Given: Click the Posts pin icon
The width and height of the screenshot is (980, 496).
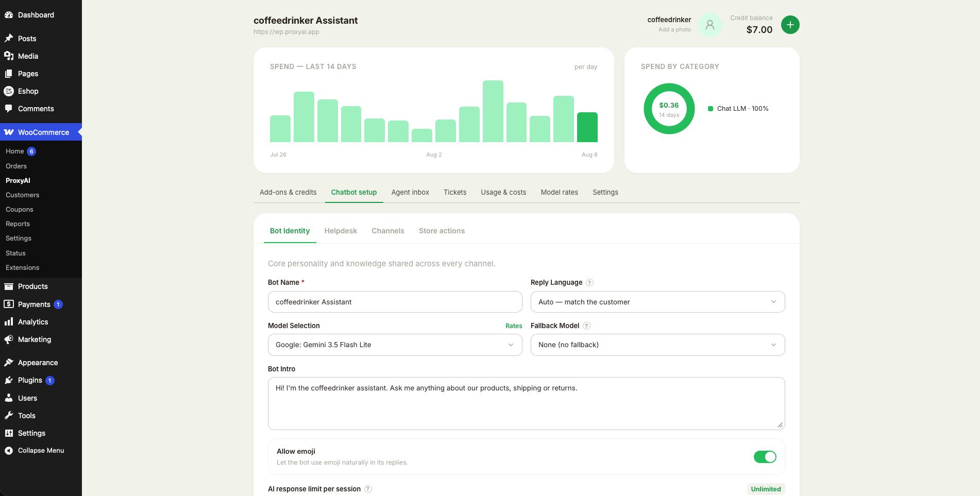Looking at the screenshot, I should tap(9, 39).
